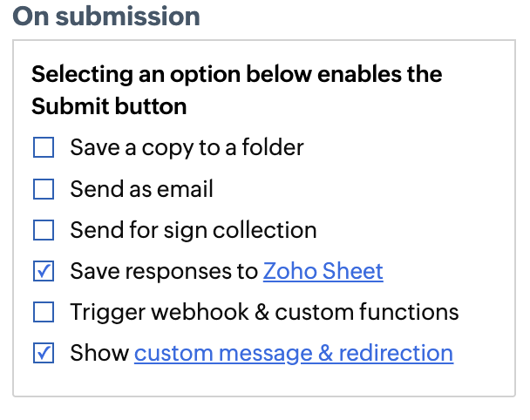
Task: Click the 'Save a copy to a folder' label text
Action: coord(187,148)
